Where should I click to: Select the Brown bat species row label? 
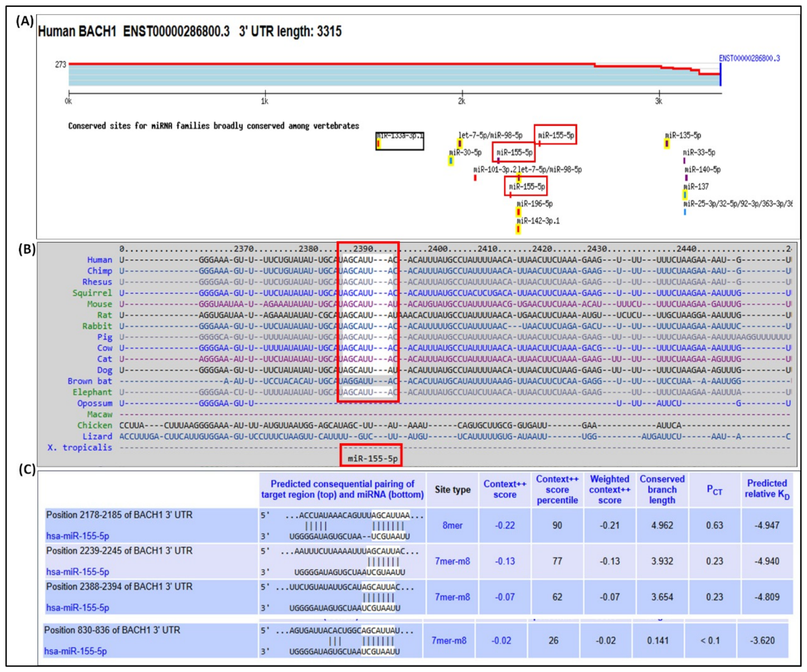tap(90, 381)
